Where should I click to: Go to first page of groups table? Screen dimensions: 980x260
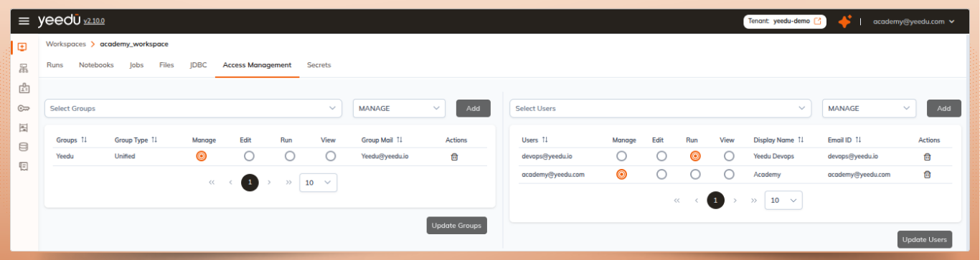coord(212,183)
